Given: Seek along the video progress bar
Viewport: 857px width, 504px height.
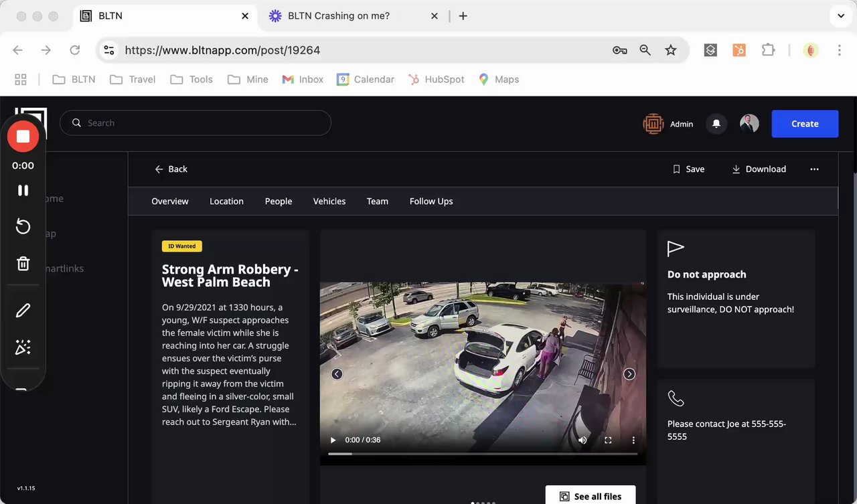Looking at the screenshot, I should [x=483, y=454].
